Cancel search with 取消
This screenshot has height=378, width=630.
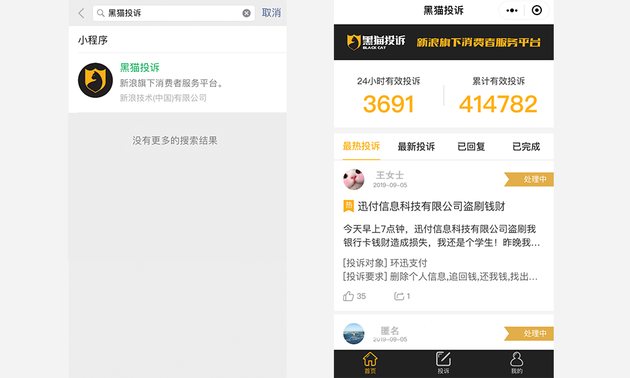point(271,13)
